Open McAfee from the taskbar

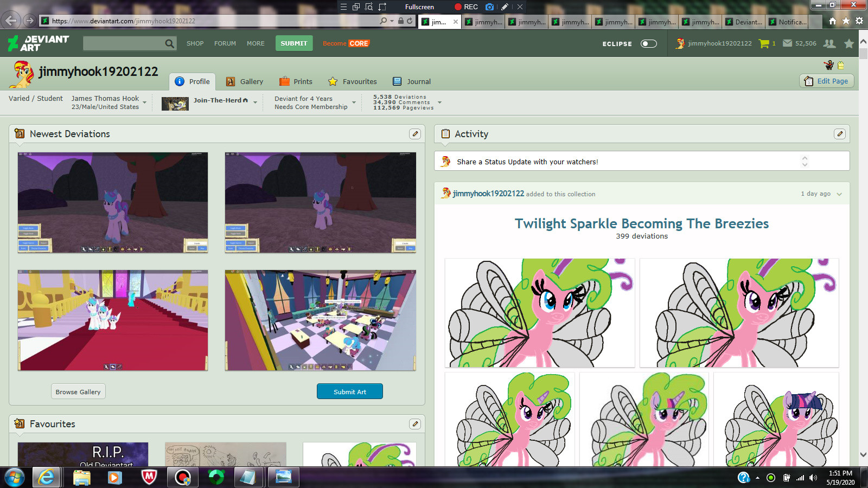click(149, 477)
